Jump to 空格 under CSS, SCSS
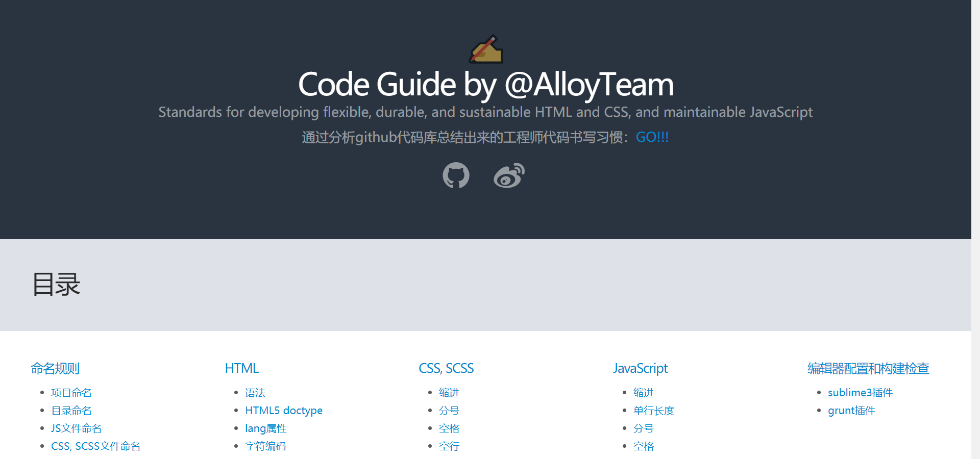The width and height of the screenshot is (980, 459). tap(449, 428)
